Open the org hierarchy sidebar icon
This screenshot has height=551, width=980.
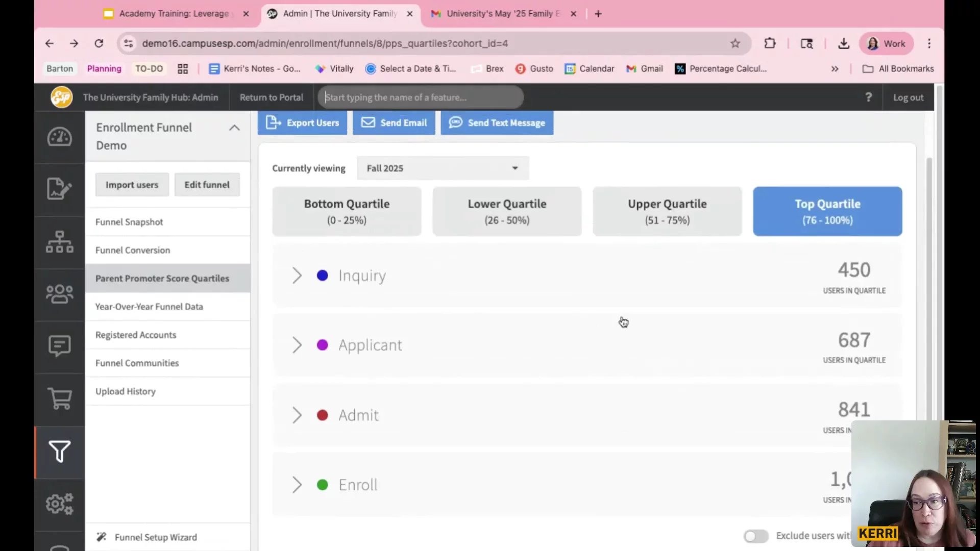(59, 242)
